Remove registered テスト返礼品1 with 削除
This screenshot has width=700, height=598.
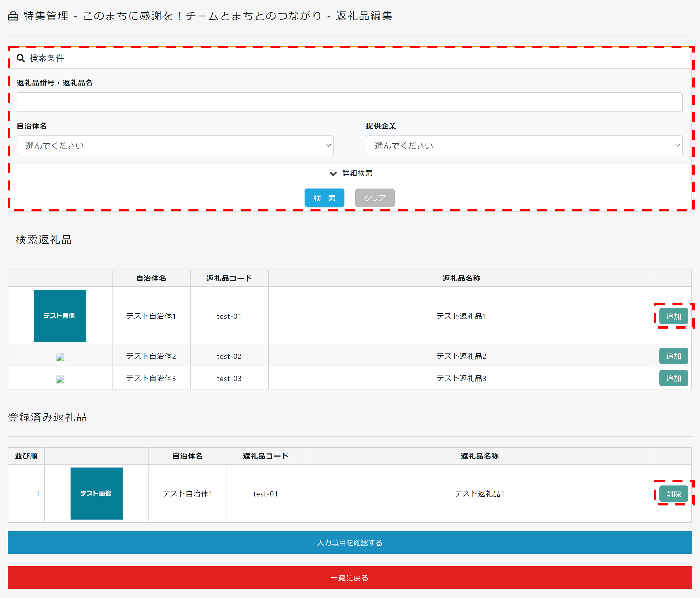coord(673,494)
